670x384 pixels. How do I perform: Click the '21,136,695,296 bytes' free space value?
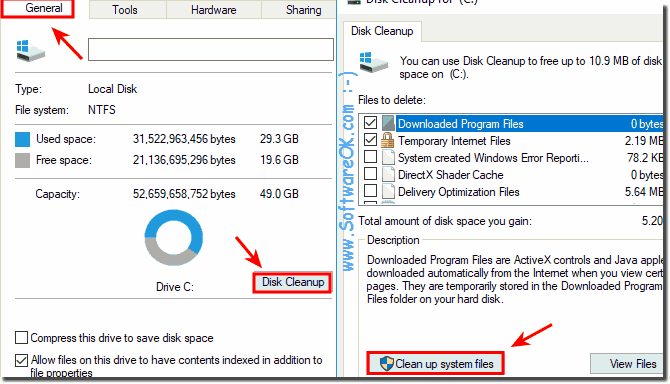tap(184, 160)
